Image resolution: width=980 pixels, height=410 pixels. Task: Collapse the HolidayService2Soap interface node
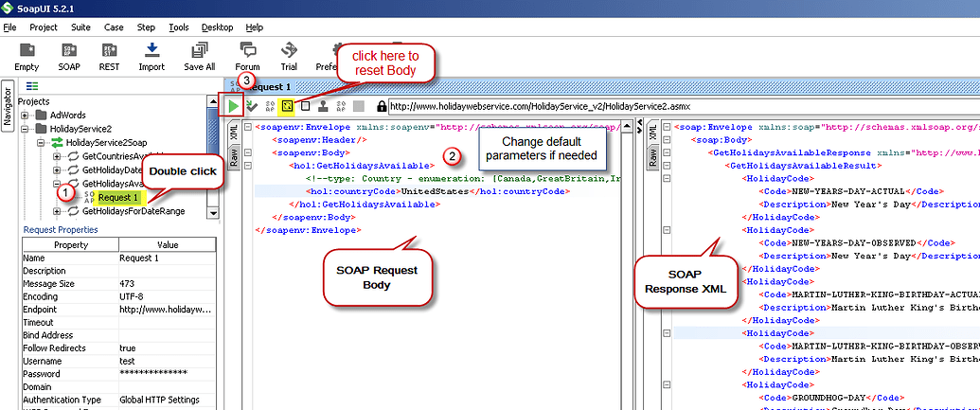point(41,143)
